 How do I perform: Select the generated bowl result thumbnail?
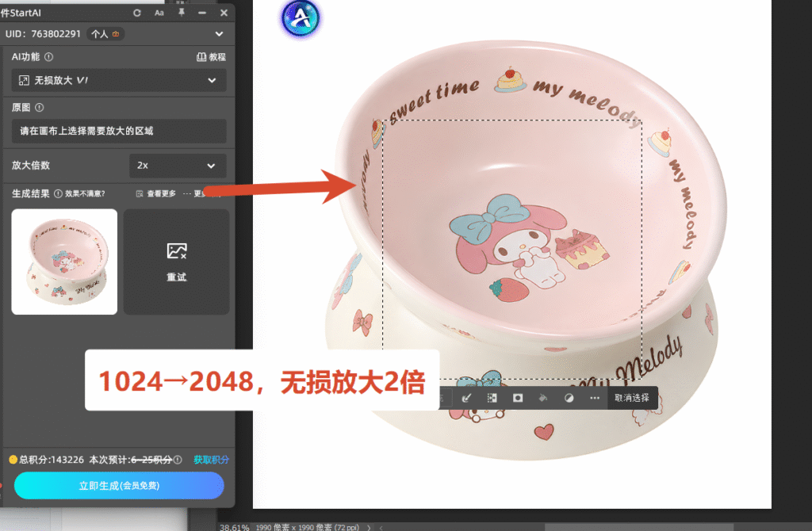click(64, 262)
